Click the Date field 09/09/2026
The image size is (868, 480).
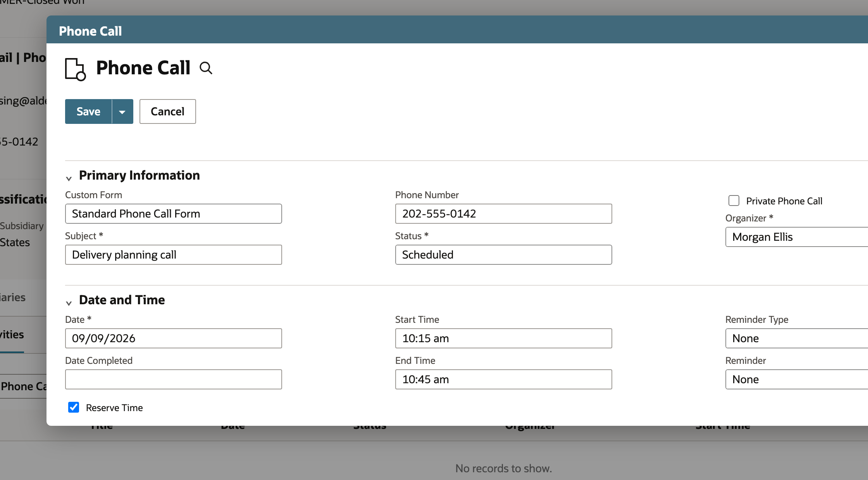coord(174,338)
